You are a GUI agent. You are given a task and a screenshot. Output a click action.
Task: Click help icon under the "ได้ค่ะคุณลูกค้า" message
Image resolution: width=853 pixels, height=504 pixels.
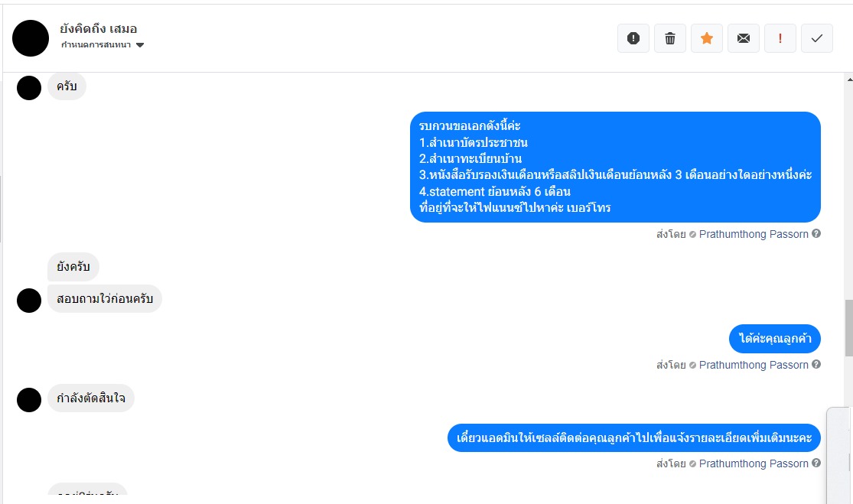coord(816,365)
